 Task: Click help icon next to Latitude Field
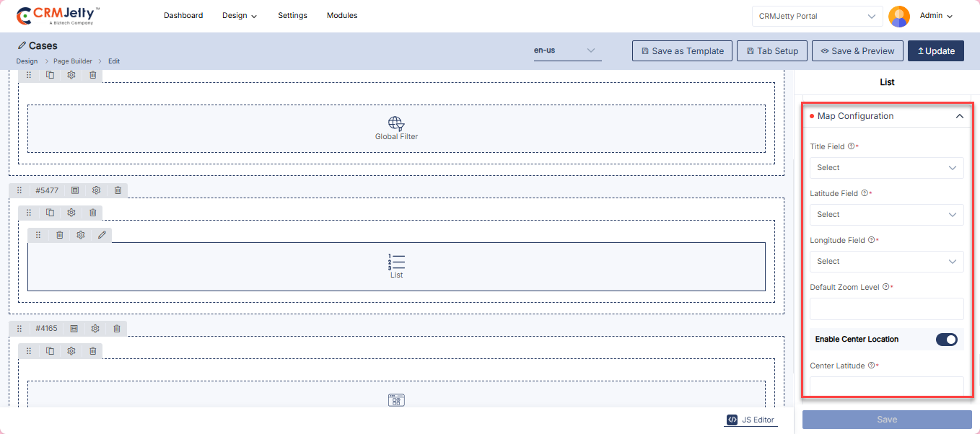865,193
